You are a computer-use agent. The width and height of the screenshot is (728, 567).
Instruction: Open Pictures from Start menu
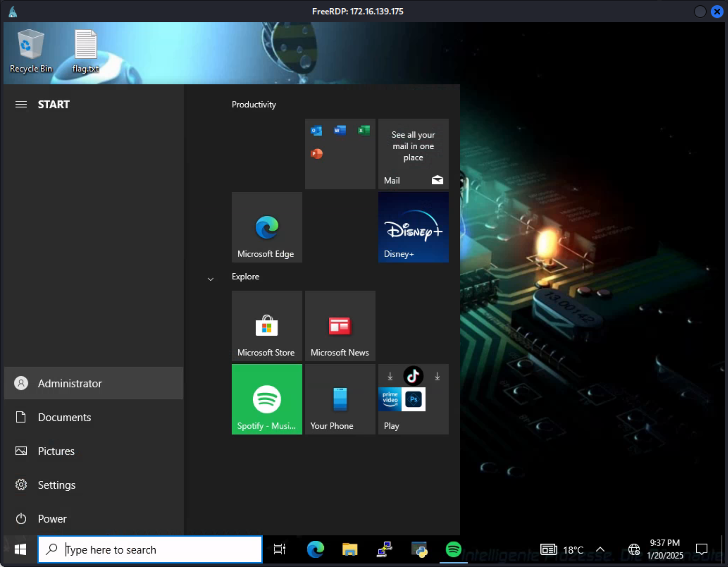(94, 451)
